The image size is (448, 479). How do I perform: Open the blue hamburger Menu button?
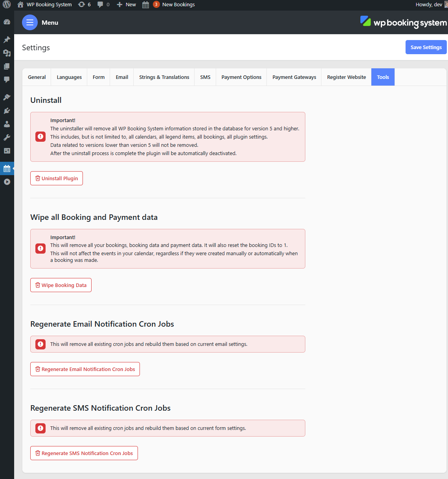(30, 23)
